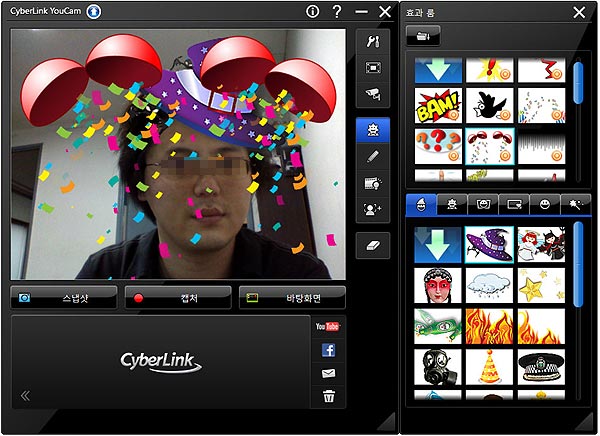
Task: Choose the Peking opera mask gadget
Action: pyautogui.click(x=438, y=286)
